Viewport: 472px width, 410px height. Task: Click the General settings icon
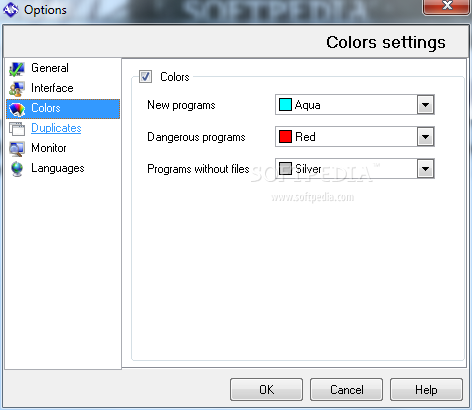(x=17, y=69)
